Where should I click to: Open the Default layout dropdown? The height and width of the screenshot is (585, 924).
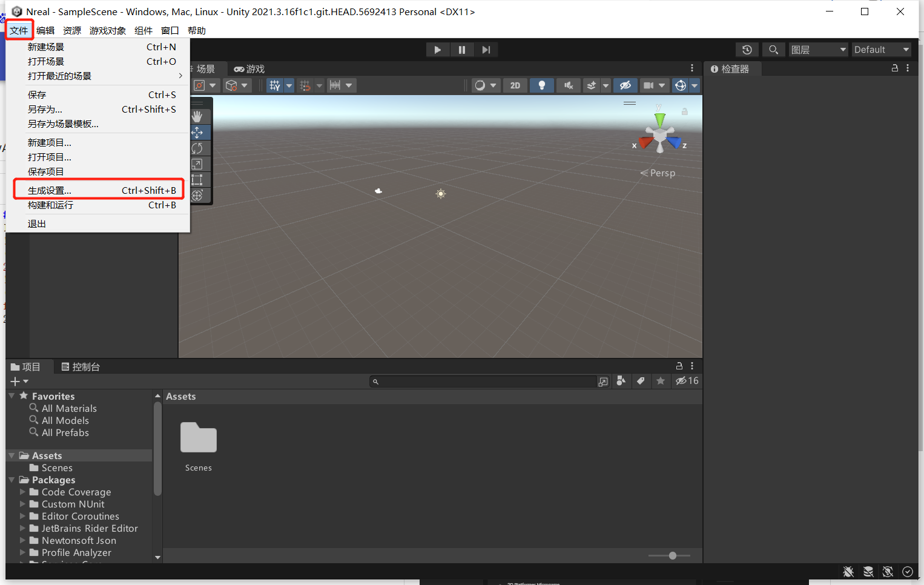(x=881, y=49)
